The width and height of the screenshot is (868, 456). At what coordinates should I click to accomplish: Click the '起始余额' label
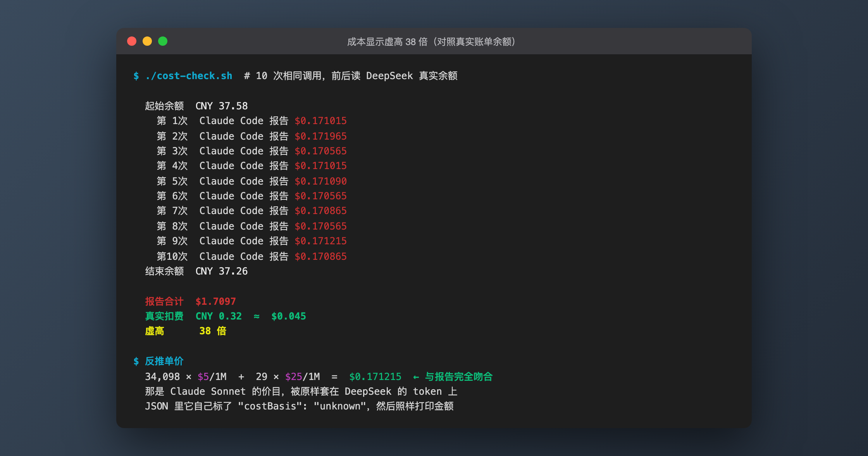click(164, 106)
